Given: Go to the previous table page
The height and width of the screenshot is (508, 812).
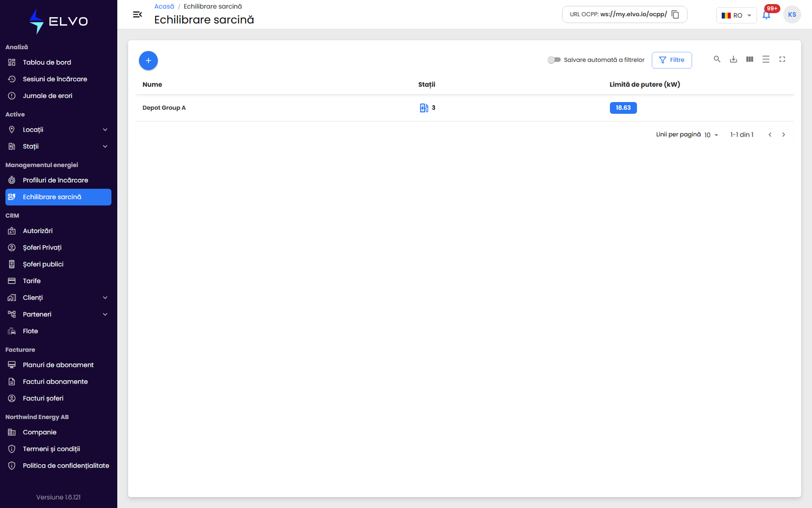Looking at the screenshot, I should 770,135.
